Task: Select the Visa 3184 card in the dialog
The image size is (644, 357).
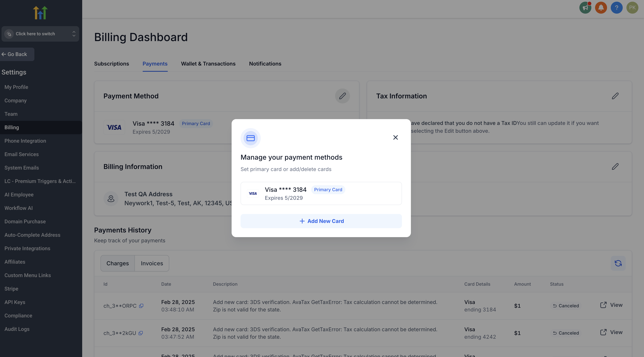Action: click(x=321, y=193)
